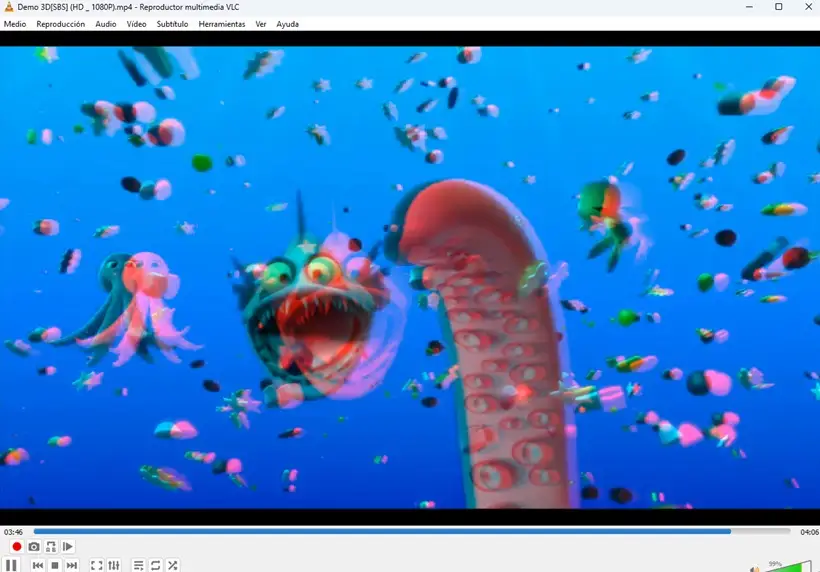Open the Ayuda menu
This screenshot has height=572, width=820.
coord(288,24)
